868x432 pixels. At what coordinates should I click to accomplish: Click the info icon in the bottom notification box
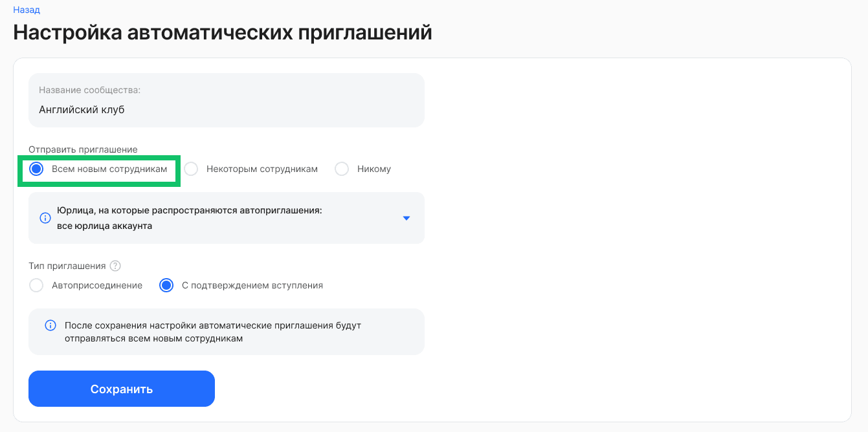click(50, 325)
